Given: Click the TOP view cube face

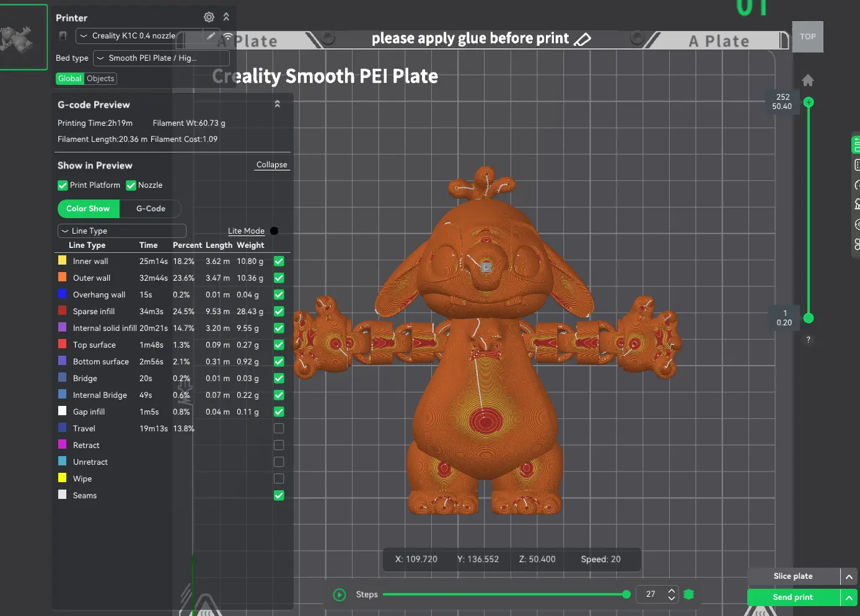Looking at the screenshot, I should click(808, 37).
